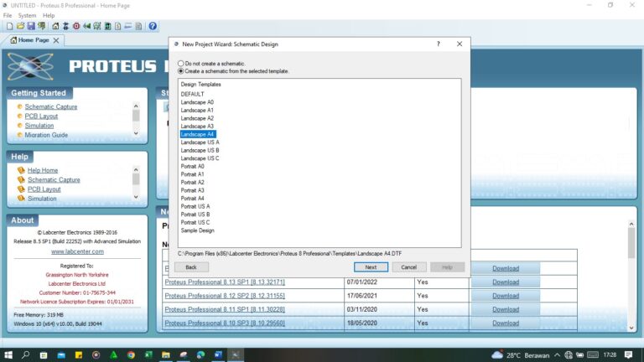Choose the Portrait US C template
The height and width of the screenshot is (362, 644).
point(195,222)
